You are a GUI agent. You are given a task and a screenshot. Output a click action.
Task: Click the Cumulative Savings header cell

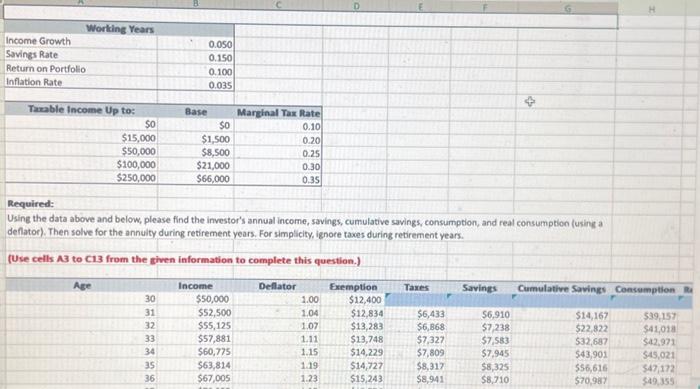[561, 289]
